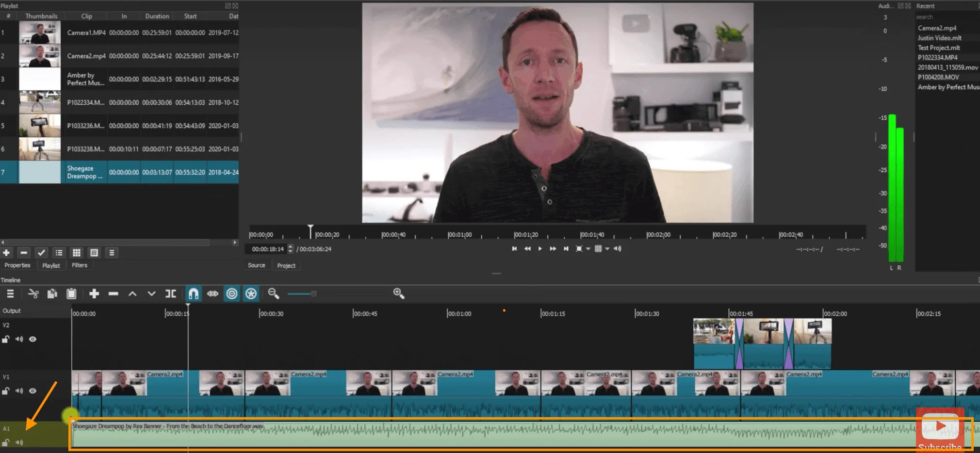Open Test Project.mlt from Recent list
This screenshot has height=453, width=980.
[938, 48]
